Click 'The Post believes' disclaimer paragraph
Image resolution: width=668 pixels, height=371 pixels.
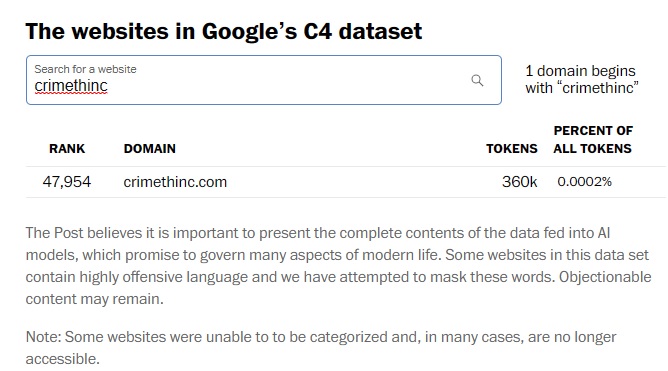click(x=338, y=266)
